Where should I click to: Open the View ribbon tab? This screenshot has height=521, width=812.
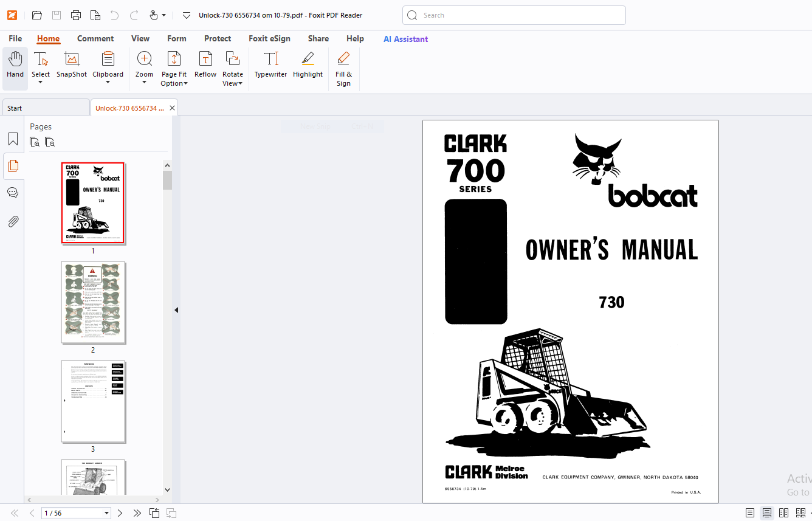(140, 38)
